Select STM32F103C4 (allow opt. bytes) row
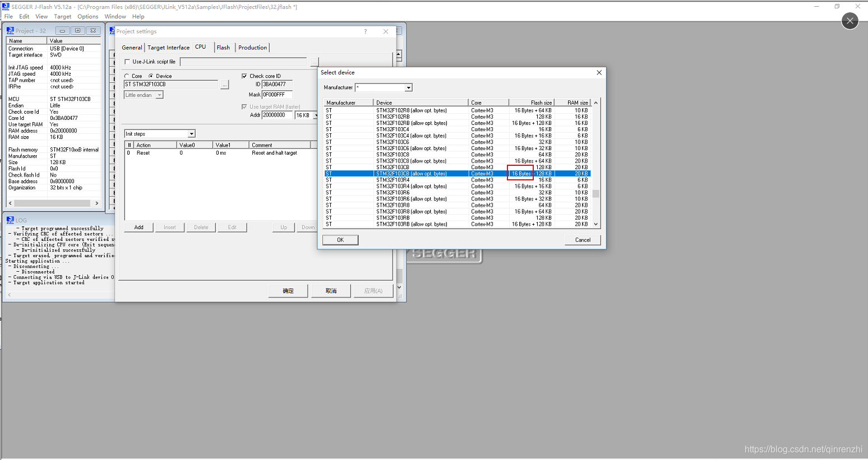Screen dimensions: 868x460 pos(457,136)
